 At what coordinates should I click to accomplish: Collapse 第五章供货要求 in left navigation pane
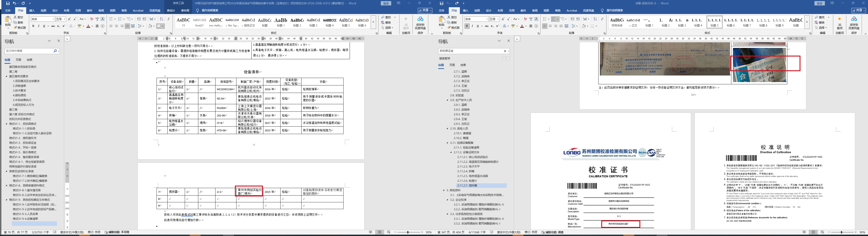coord(6,77)
